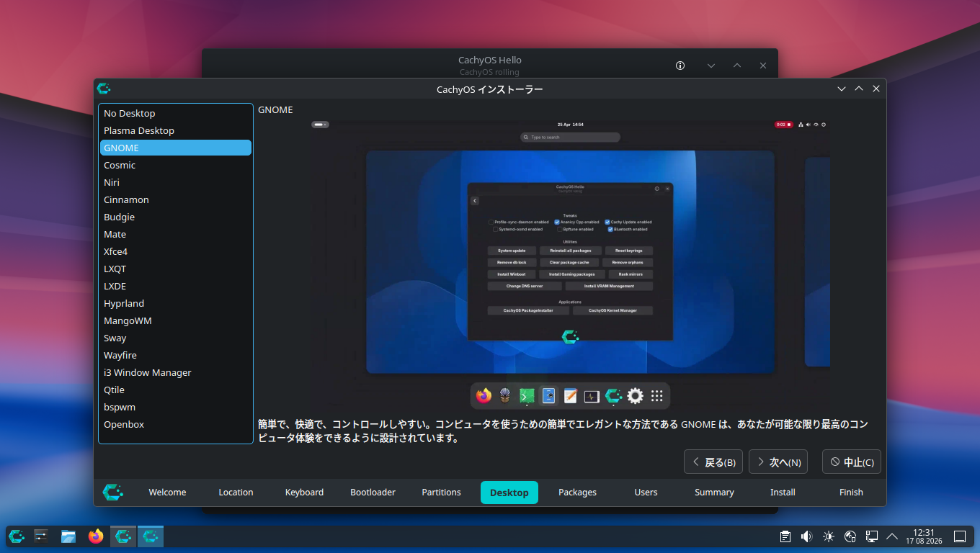Expand the hidden system tray icons arrow
Screen dimensions: 980x553
tap(892, 536)
